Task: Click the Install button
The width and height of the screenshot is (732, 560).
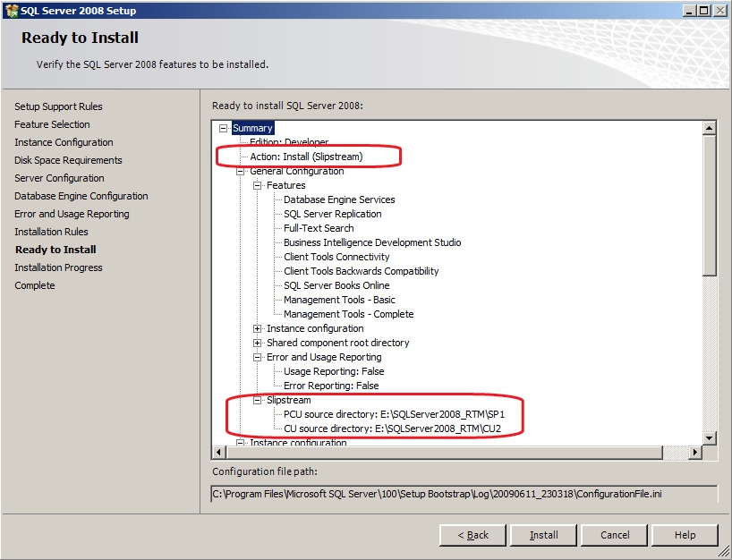Action: click(543, 535)
